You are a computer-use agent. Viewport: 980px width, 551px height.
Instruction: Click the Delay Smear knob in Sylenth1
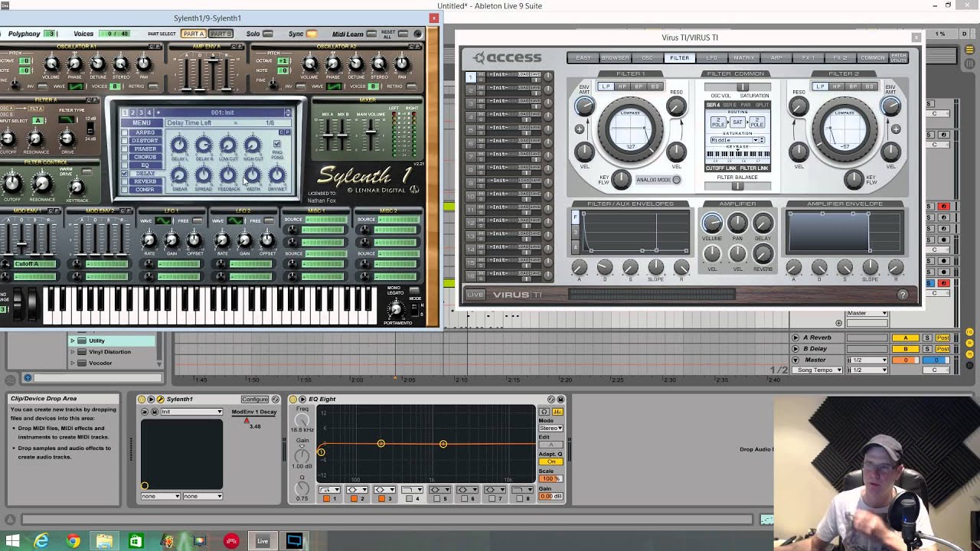click(x=179, y=175)
